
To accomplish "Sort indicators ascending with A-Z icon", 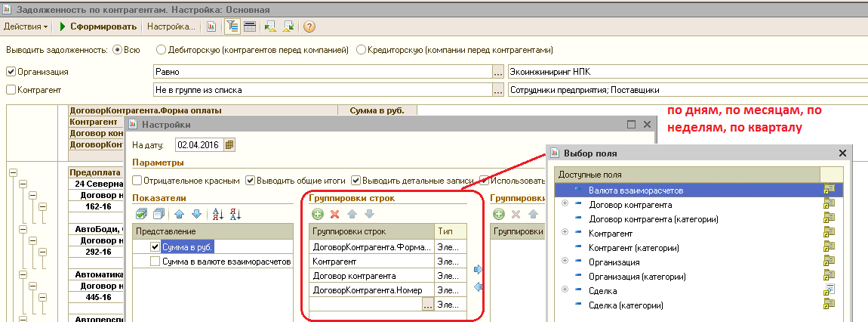I will tap(217, 215).
